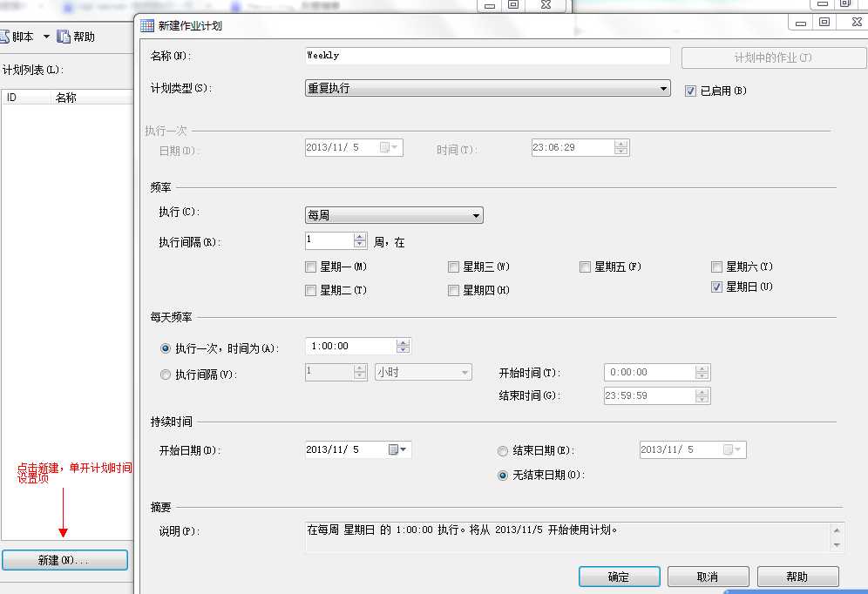868x594 pixels.
Task: Open the 结束日期 date picker dropdown
Action: pyautogui.click(x=732, y=449)
